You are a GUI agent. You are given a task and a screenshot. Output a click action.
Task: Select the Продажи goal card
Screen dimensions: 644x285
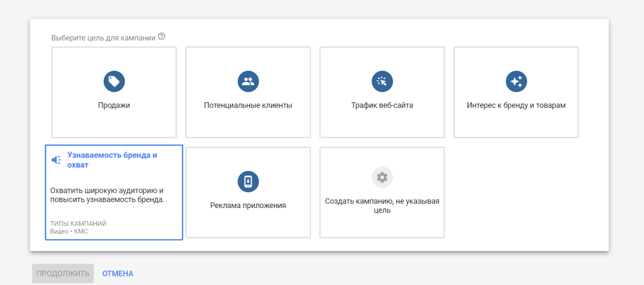(114, 92)
